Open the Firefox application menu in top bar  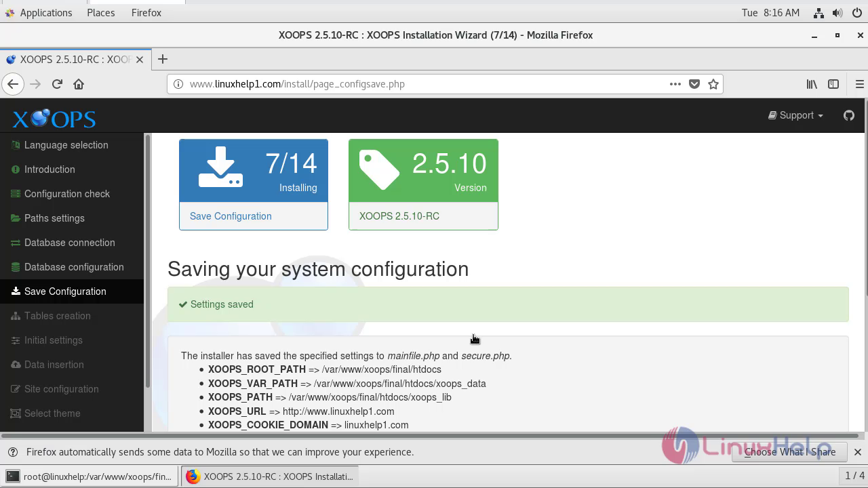pos(146,13)
